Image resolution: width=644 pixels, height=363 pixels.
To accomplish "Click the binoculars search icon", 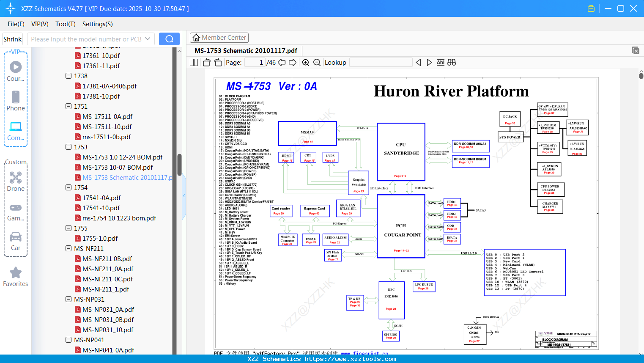I will pos(452,63).
